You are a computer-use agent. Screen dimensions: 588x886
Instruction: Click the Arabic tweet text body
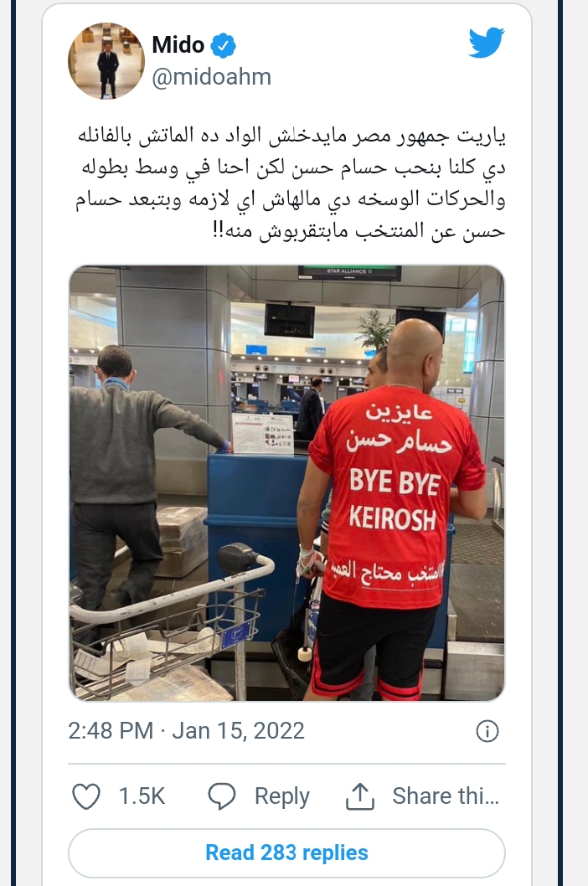click(290, 183)
